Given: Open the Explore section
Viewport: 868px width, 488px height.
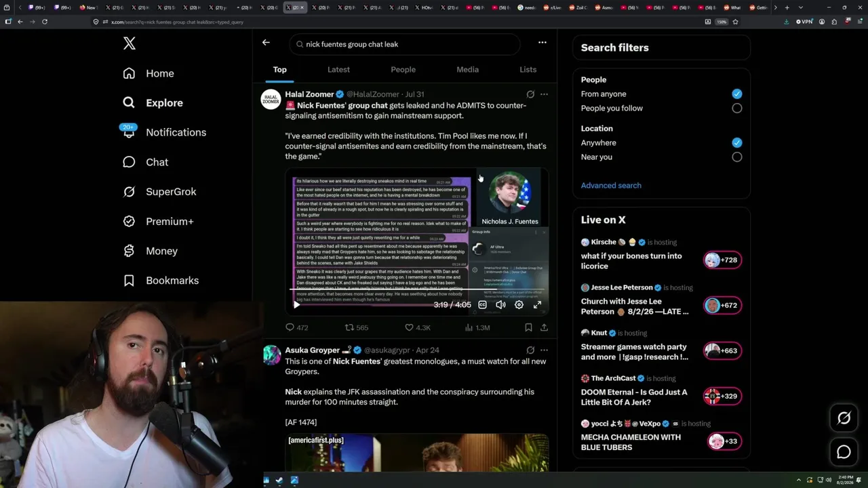Looking at the screenshot, I should pos(153,103).
